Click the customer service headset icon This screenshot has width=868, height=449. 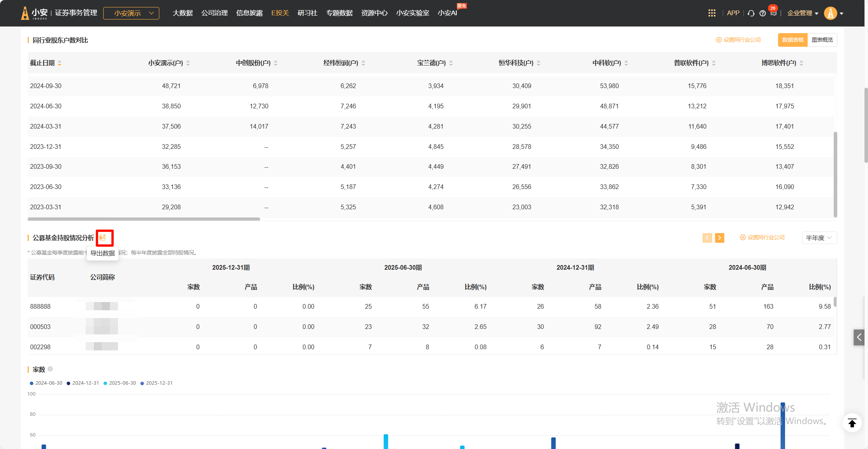click(751, 13)
